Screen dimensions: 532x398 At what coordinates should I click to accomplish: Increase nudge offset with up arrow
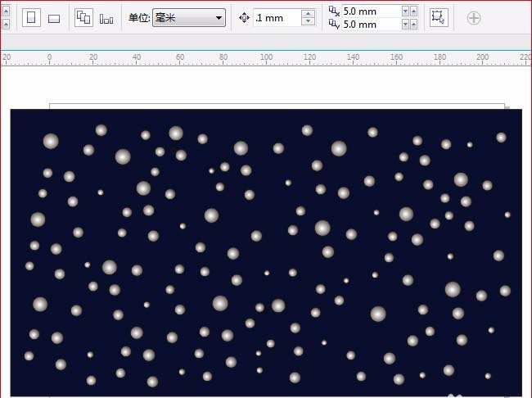pyautogui.click(x=308, y=14)
